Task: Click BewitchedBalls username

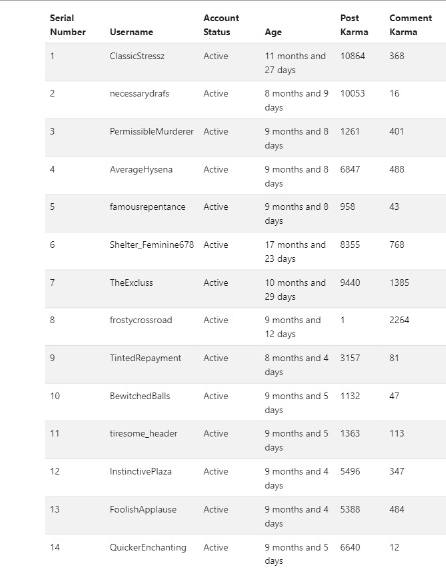Action: point(140,396)
